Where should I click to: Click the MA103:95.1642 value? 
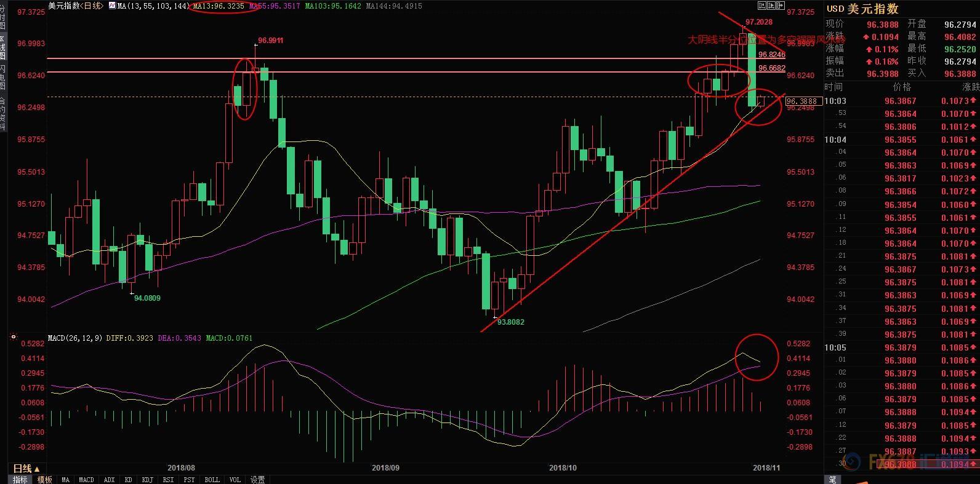coord(333,6)
